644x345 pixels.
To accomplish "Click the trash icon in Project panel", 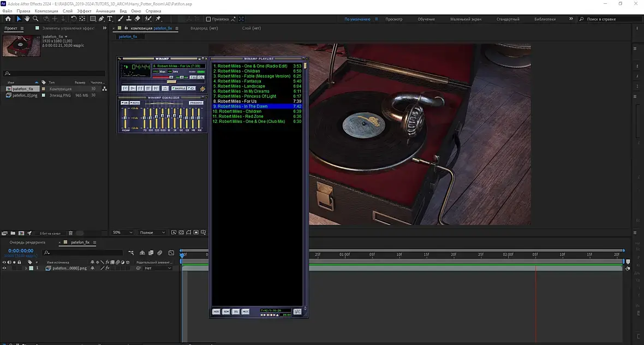I will tap(70, 233).
